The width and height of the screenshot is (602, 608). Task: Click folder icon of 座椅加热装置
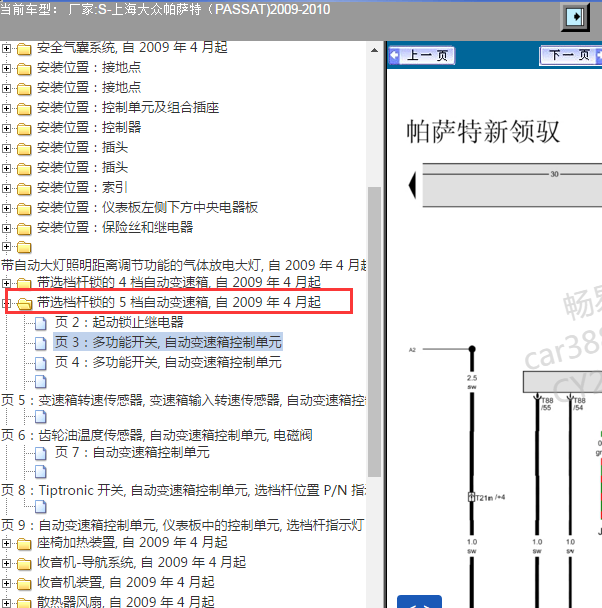tap(24, 544)
